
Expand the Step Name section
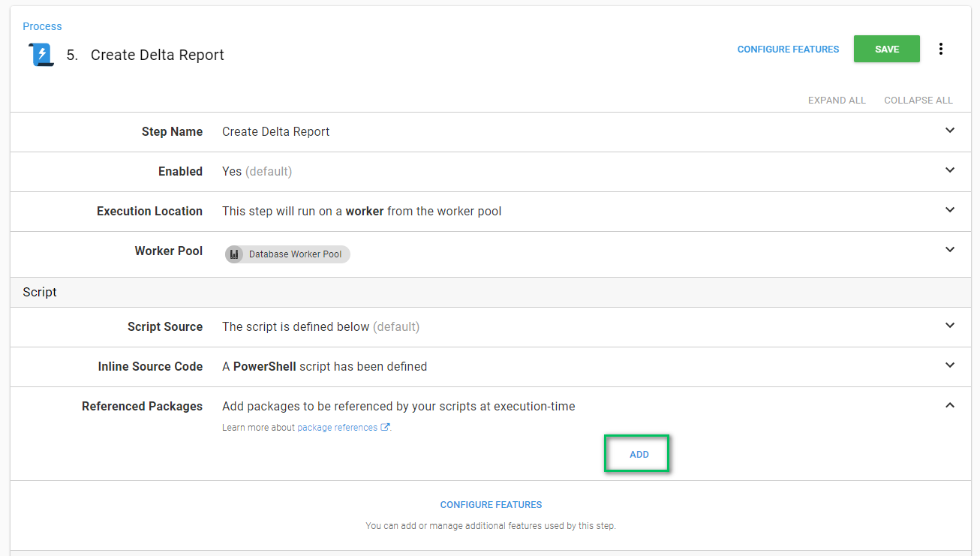click(950, 131)
